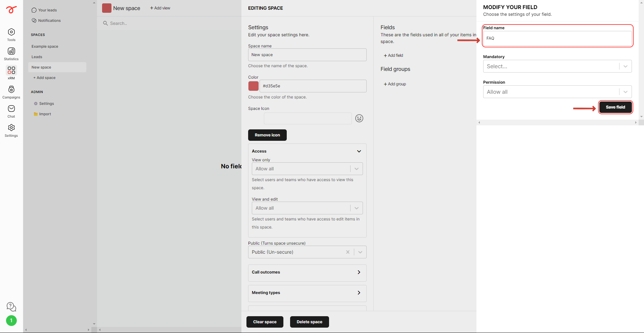Viewport: 644px width, 333px height.
Task: Open the Permission dropdown
Action: coord(557,92)
